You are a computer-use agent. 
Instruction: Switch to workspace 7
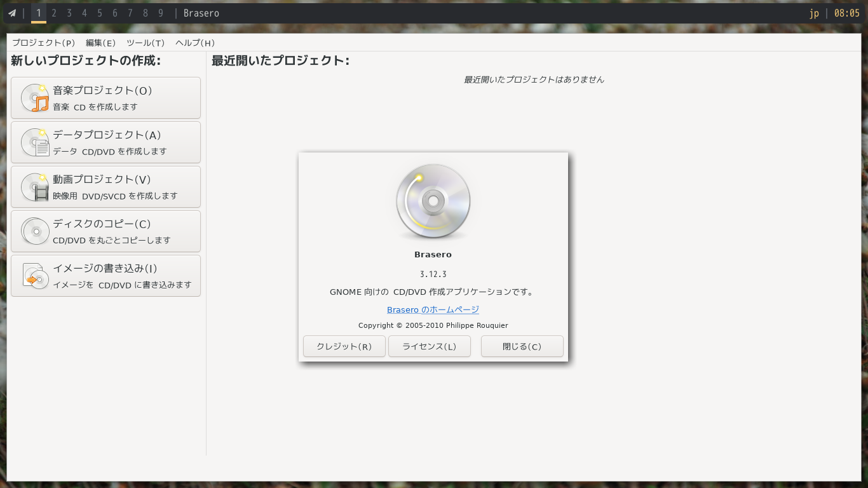[130, 13]
